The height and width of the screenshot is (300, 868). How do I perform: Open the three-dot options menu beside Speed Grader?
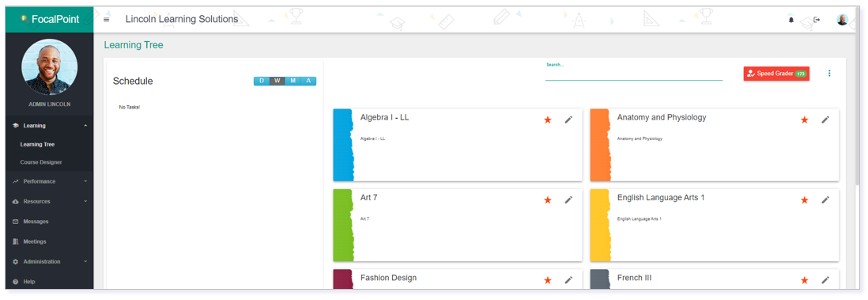point(829,73)
